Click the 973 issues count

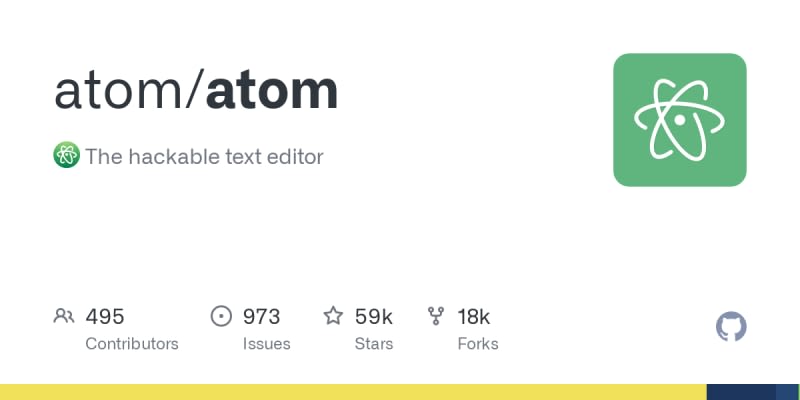click(262, 317)
